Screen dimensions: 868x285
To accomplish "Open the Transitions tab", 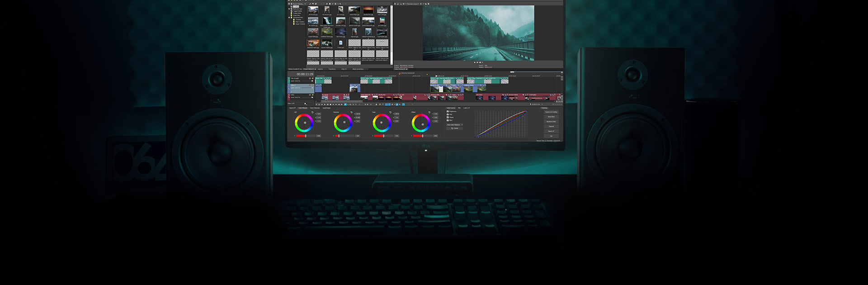I will 332,69.
